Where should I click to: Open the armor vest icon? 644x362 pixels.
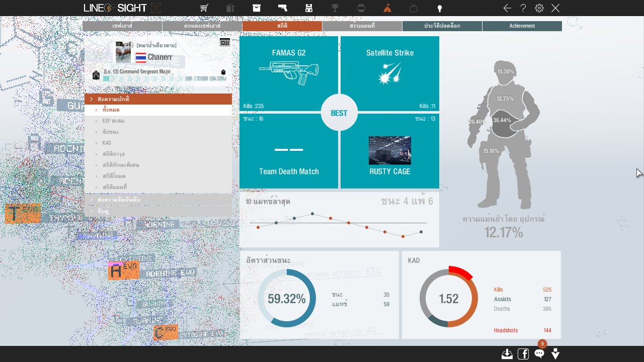click(309, 8)
